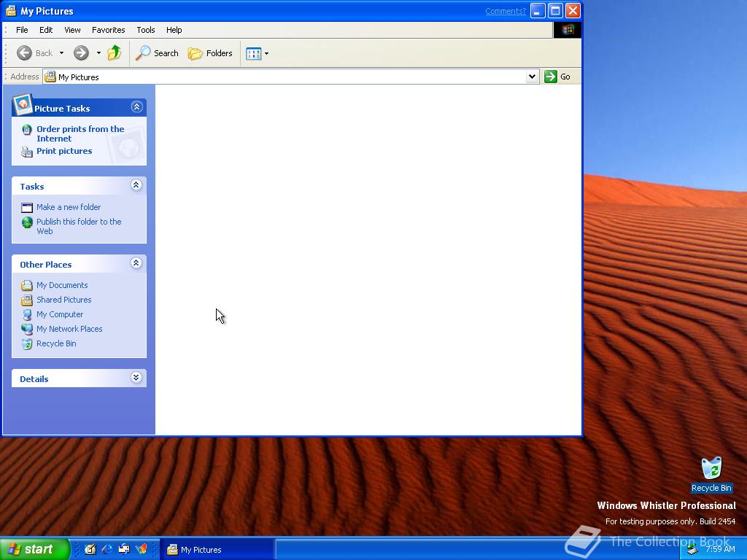Click the Order prints globe icon
The image size is (747, 560).
coord(27,130)
